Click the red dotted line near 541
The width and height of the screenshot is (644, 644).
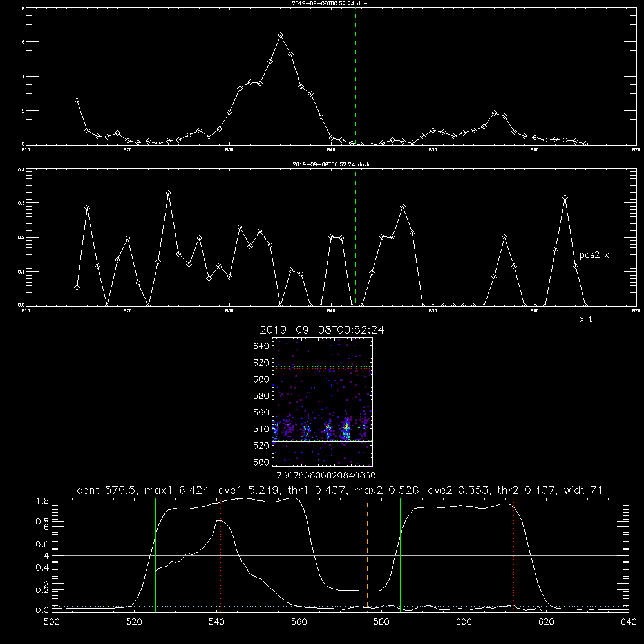pyautogui.click(x=221, y=554)
